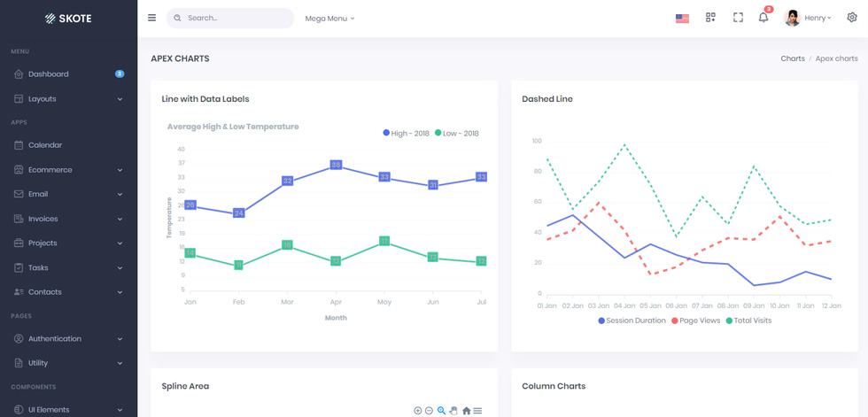Click zoom out icon on Spline Area chart

pyautogui.click(x=429, y=411)
